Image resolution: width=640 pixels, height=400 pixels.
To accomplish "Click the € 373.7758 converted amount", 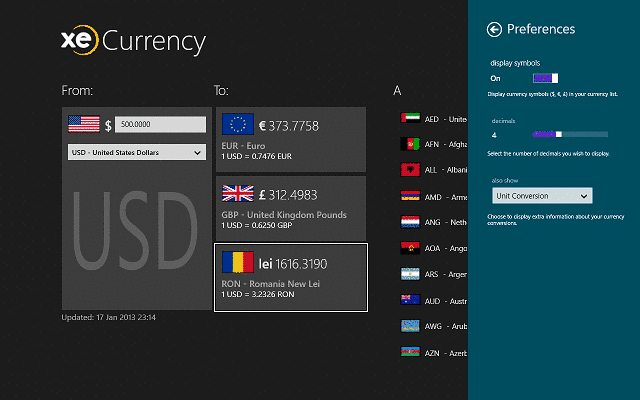I will tap(289, 126).
